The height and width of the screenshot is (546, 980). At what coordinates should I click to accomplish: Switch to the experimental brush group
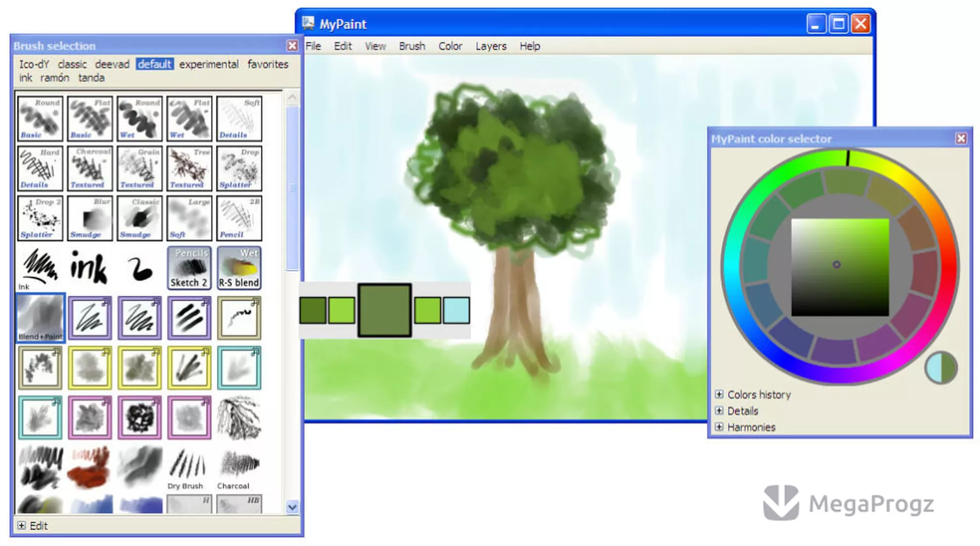(209, 64)
